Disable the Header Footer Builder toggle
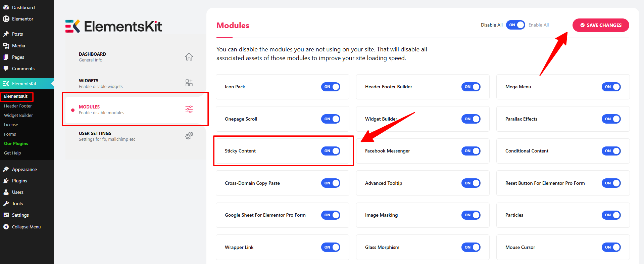644x264 pixels. (470, 87)
